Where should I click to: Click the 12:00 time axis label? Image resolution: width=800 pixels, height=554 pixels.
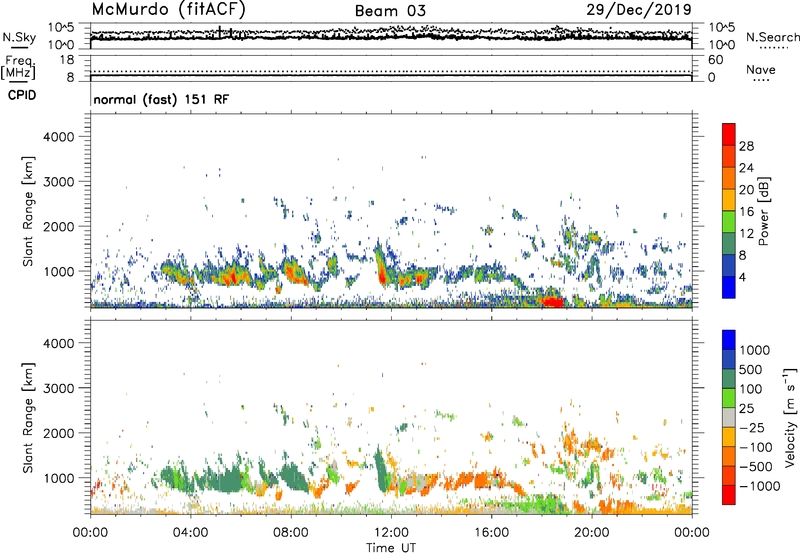coord(391,533)
